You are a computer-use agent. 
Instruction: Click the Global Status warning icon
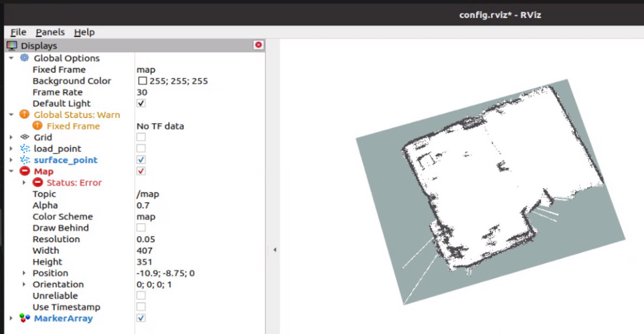[x=25, y=115]
